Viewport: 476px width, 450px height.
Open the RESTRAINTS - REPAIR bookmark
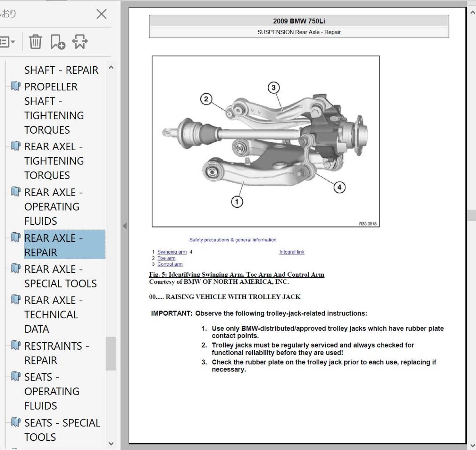pos(57,353)
